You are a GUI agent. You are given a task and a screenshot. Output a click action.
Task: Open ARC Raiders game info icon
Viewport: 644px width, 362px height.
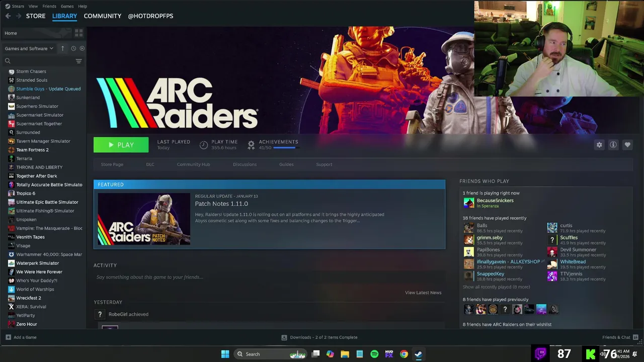pos(613,145)
